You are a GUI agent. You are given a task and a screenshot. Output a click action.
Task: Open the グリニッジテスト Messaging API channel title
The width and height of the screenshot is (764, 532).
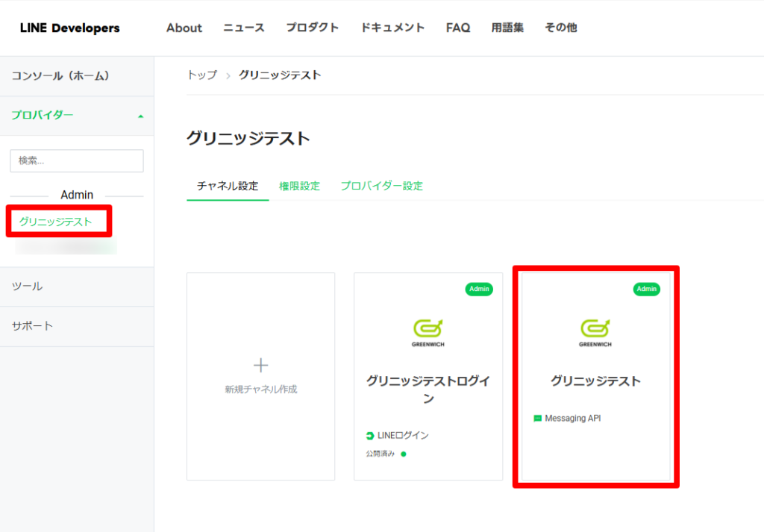[595, 381]
